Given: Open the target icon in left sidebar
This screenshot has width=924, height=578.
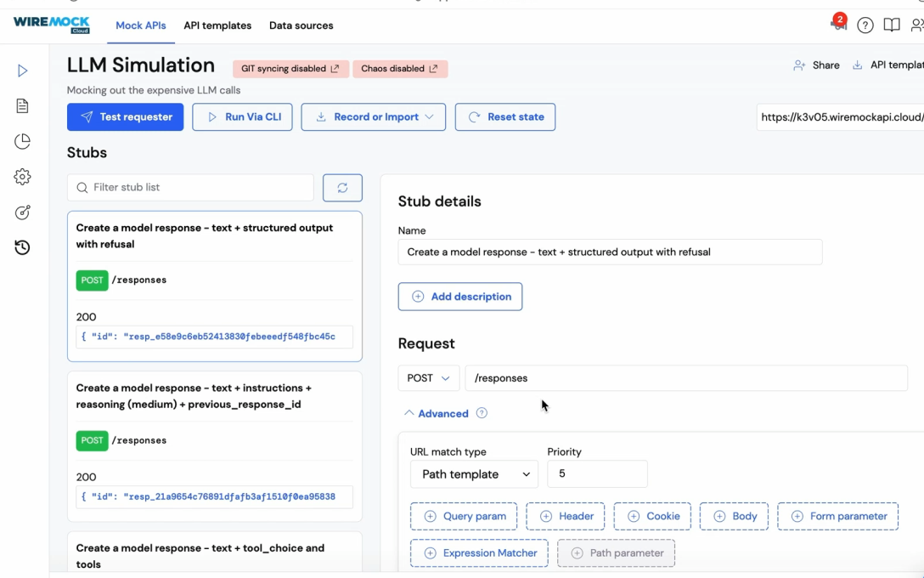Looking at the screenshot, I should pos(22,212).
